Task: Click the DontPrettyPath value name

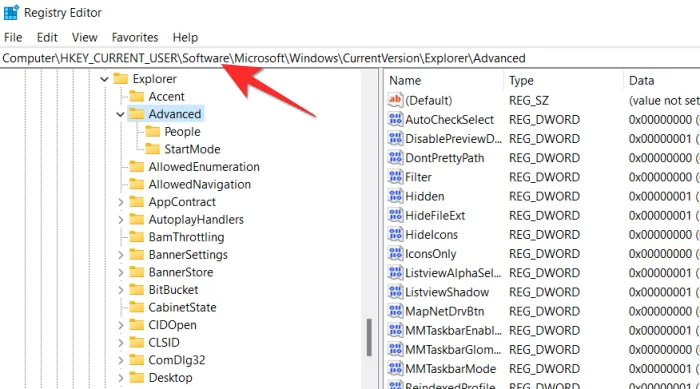Action: 445,158
